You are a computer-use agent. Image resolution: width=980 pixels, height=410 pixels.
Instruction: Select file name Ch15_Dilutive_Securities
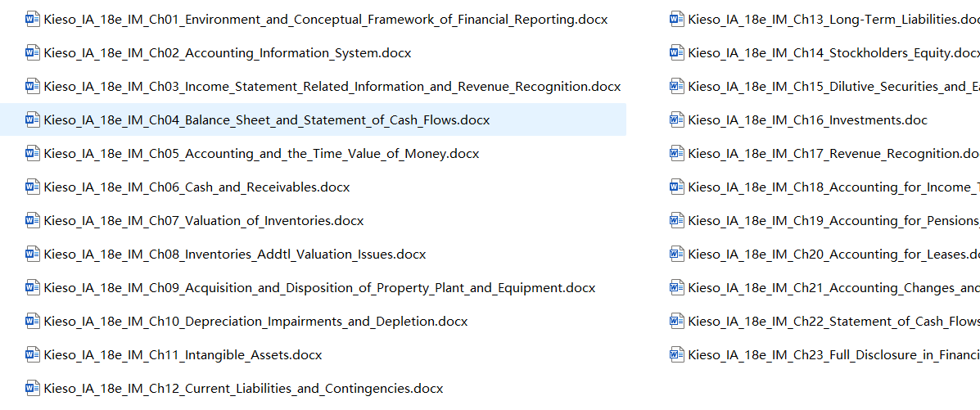833,87
